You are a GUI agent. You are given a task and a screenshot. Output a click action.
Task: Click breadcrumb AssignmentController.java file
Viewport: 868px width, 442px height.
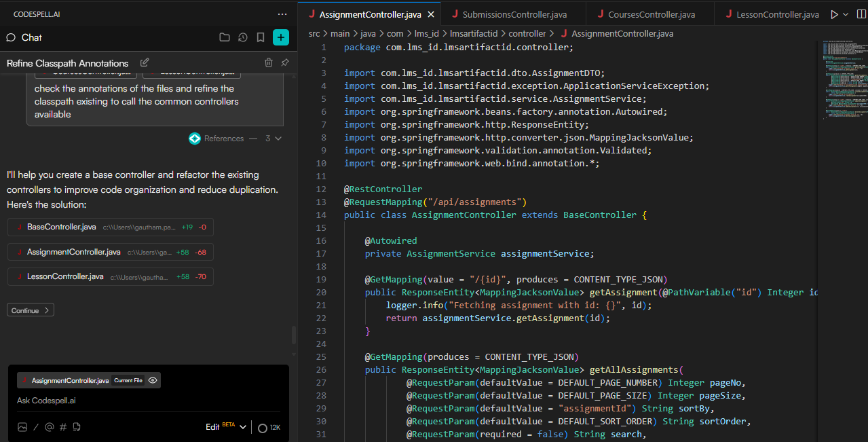[x=616, y=33]
